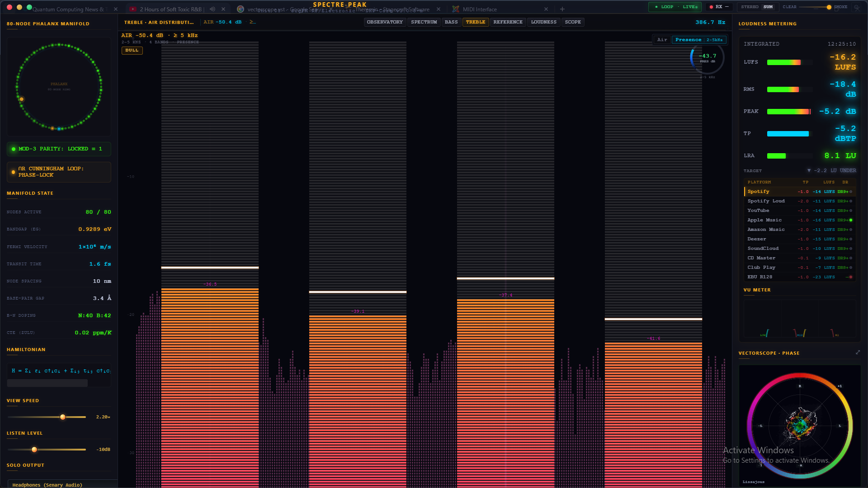Click the orange node on the phalanx ring
This screenshot has width=868, height=488.
21,99
